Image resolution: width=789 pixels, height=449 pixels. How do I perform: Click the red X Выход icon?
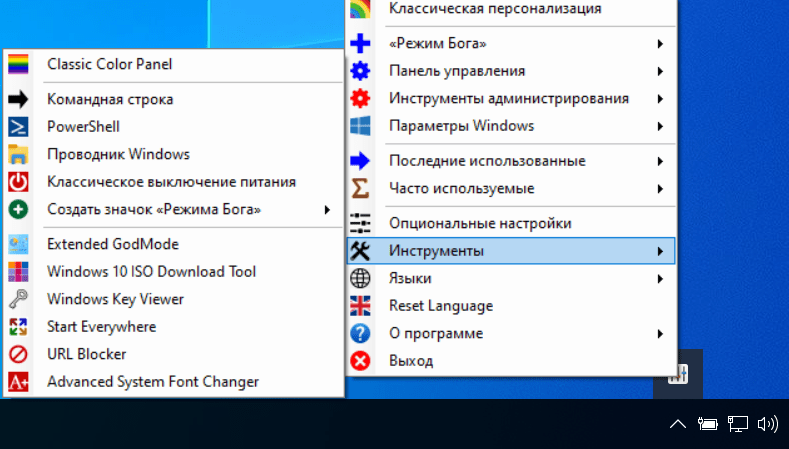(360, 361)
